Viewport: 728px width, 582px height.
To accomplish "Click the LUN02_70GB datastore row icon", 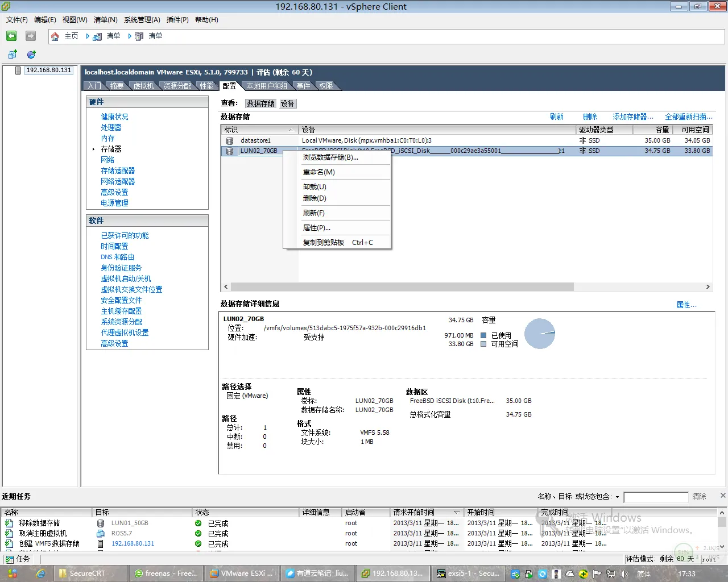I will [x=230, y=151].
